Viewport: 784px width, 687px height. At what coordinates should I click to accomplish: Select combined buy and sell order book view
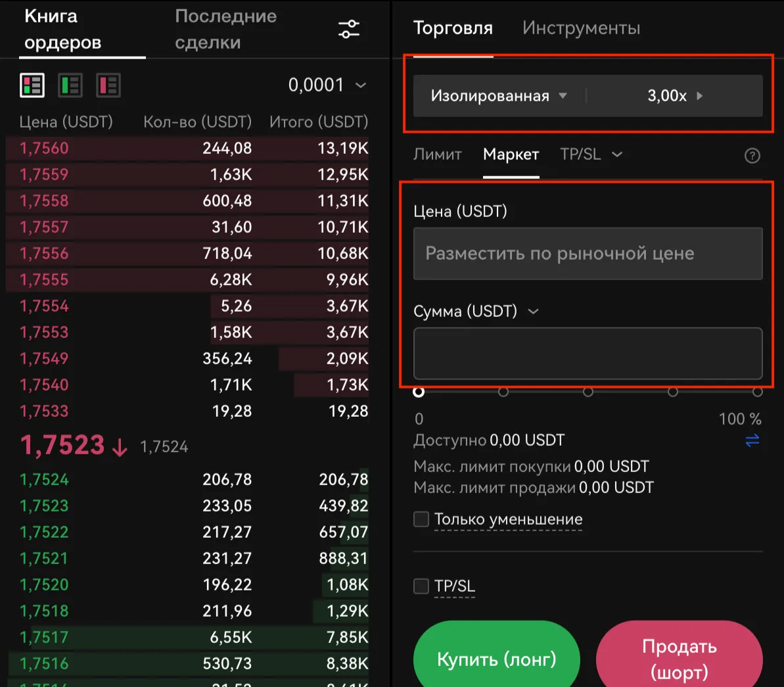32,85
